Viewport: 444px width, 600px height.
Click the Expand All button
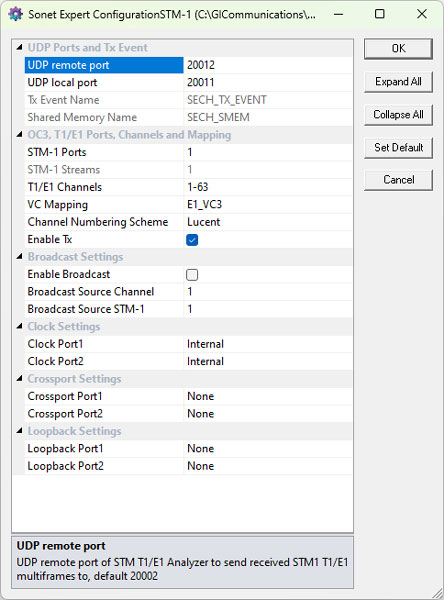(x=398, y=82)
